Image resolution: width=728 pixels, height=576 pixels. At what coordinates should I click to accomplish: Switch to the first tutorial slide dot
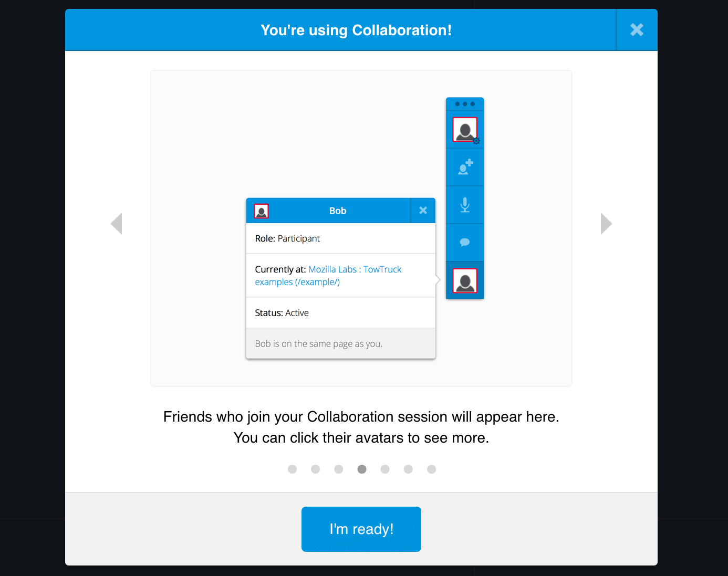[292, 469]
